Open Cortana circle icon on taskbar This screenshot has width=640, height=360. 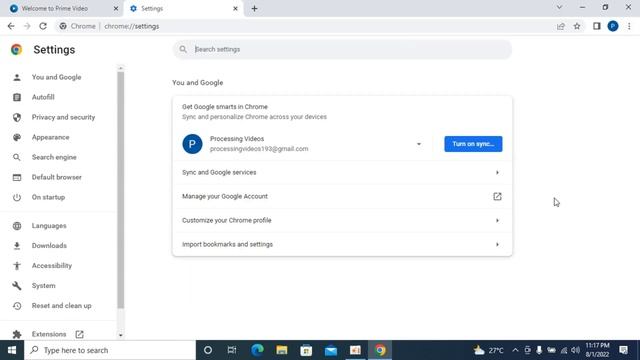point(208,350)
